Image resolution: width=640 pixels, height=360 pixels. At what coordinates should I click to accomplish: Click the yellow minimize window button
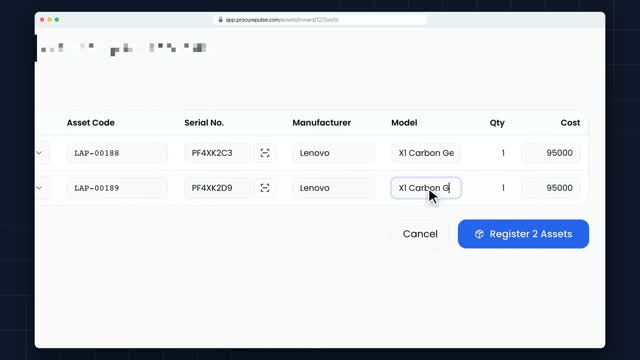49,20
